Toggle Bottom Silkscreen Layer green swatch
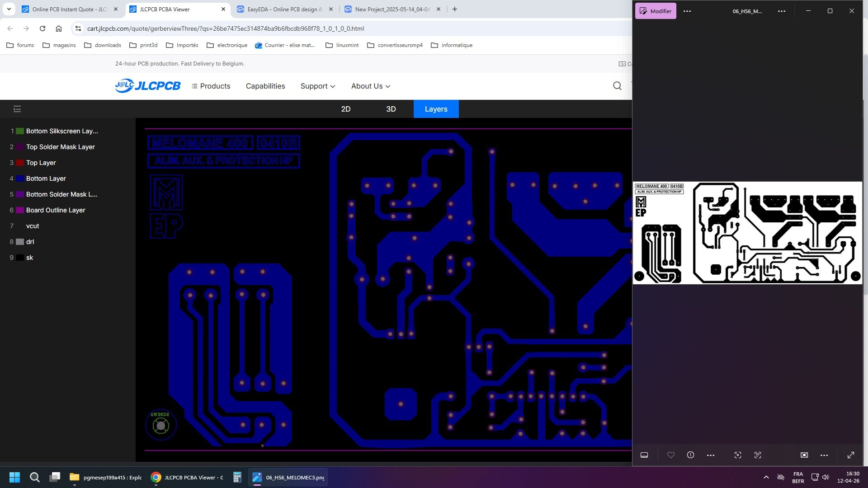868x488 pixels. (x=20, y=131)
